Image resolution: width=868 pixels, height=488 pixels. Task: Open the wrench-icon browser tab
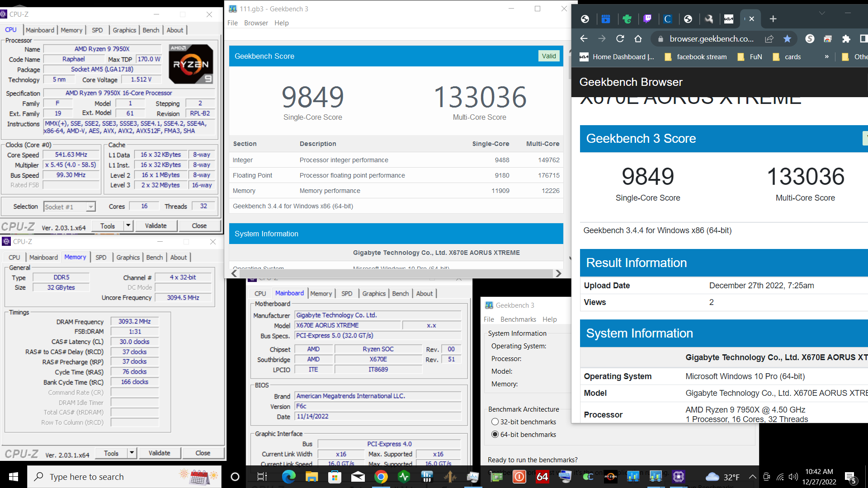tap(709, 19)
